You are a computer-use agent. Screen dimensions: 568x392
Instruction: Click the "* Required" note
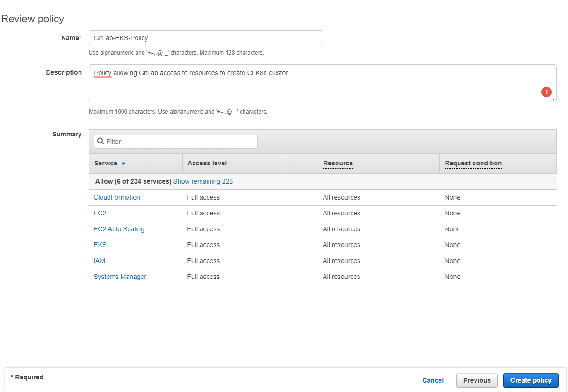(x=27, y=377)
